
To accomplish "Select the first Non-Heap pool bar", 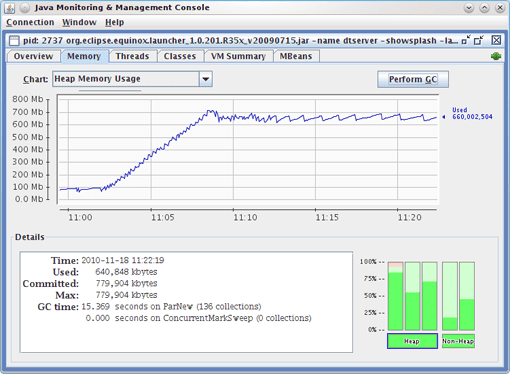I will 450,296.
